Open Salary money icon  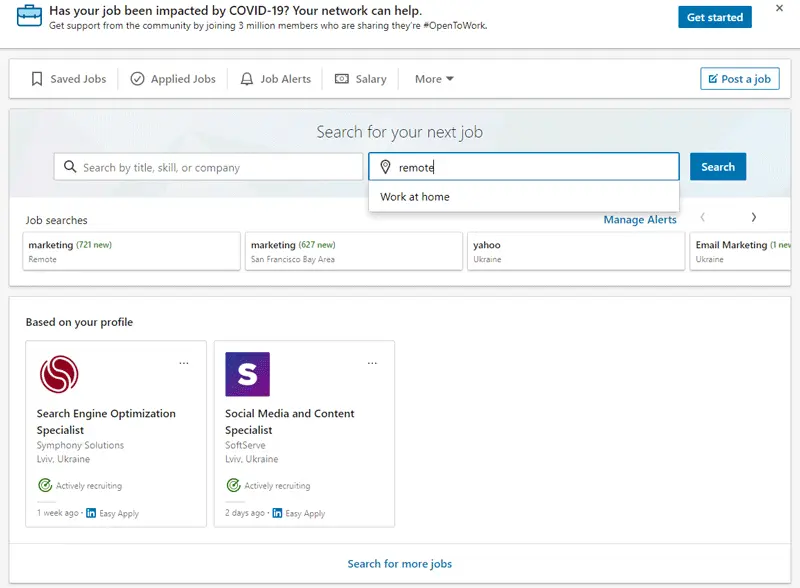[342, 79]
